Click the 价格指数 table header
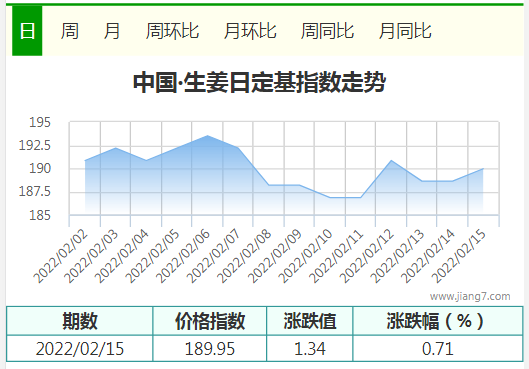Image resolution: width=529 pixels, height=369 pixels. tap(210, 321)
